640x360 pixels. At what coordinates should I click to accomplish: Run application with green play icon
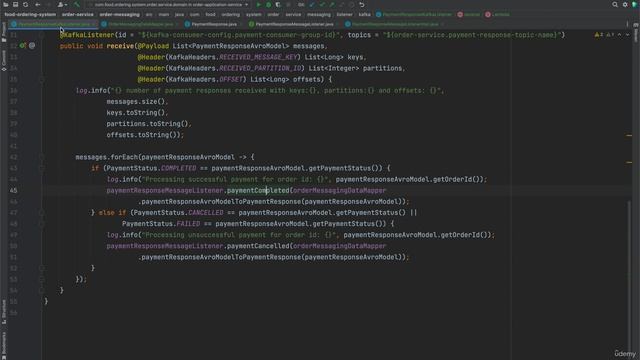pyautogui.click(x=258, y=4)
